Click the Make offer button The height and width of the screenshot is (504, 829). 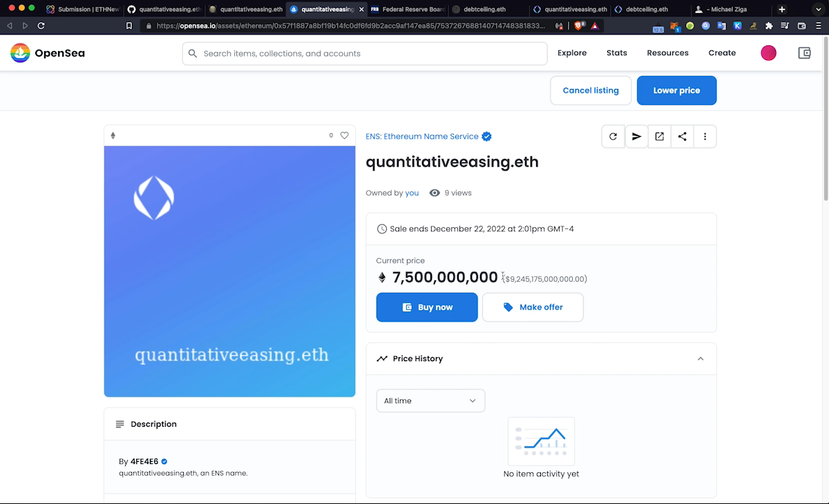tap(533, 307)
